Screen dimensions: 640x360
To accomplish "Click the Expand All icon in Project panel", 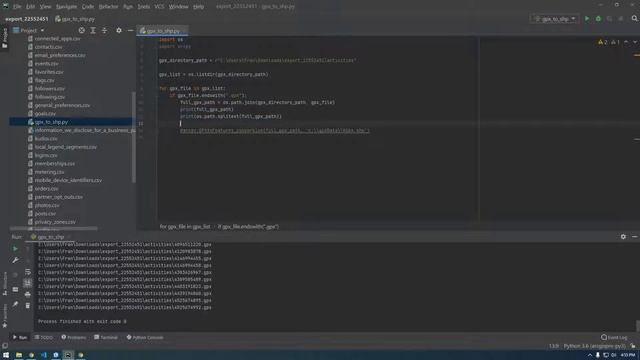I will tap(93, 30).
